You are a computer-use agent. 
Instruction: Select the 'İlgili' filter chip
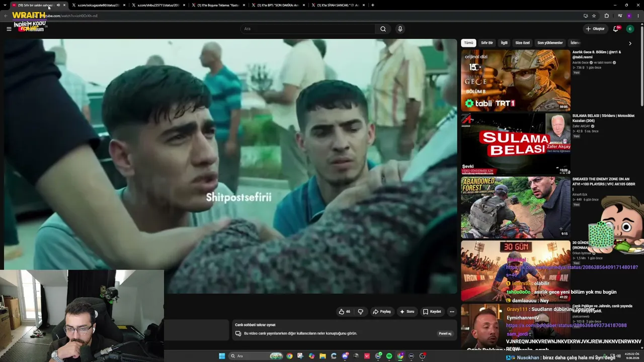(x=504, y=43)
